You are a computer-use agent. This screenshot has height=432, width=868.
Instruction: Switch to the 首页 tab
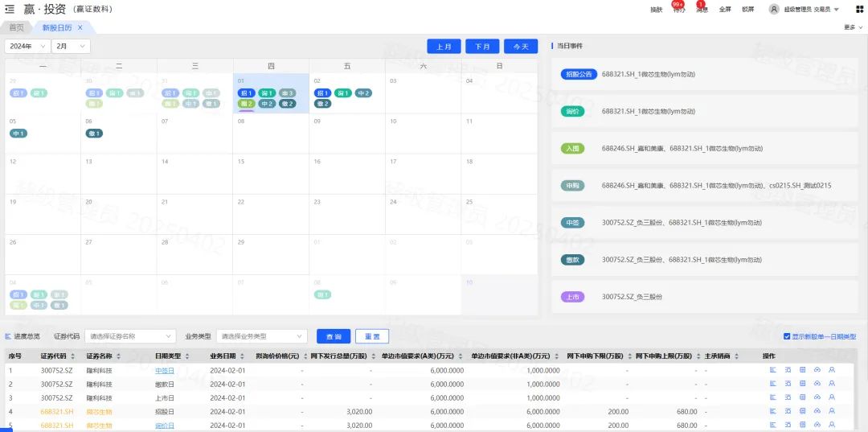point(16,27)
